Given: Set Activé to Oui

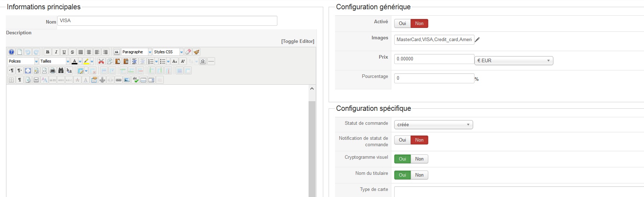Looking at the screenshot, I should pos(402,24).
